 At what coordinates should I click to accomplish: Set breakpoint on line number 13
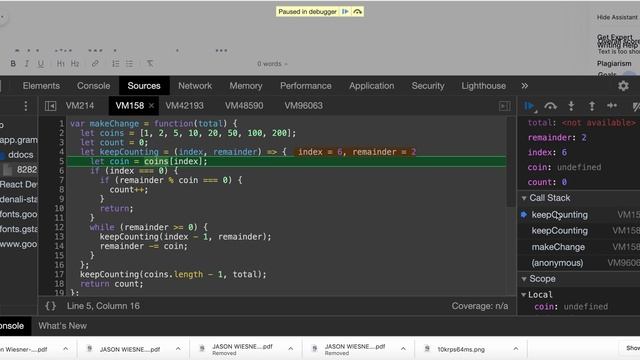pos(59,237)
